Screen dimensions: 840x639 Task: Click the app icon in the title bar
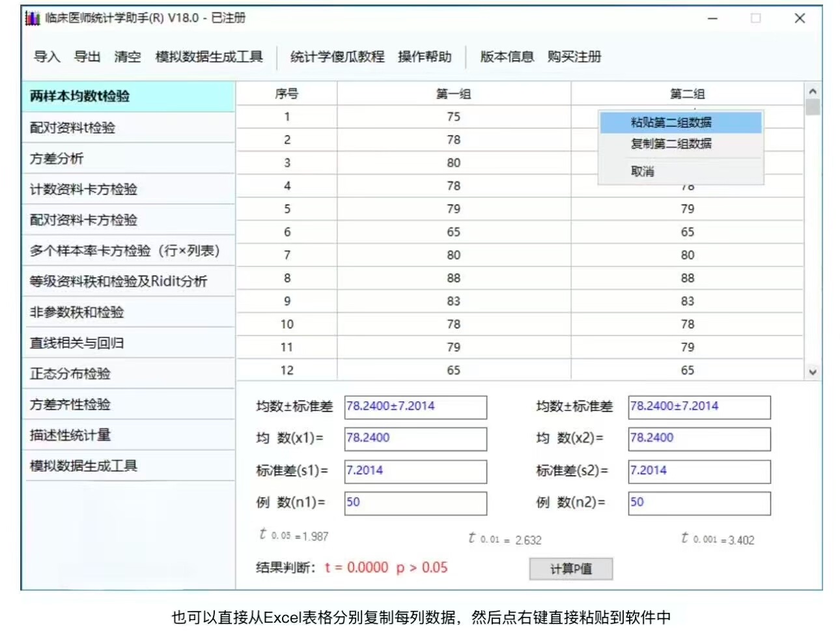click(33, 18)
